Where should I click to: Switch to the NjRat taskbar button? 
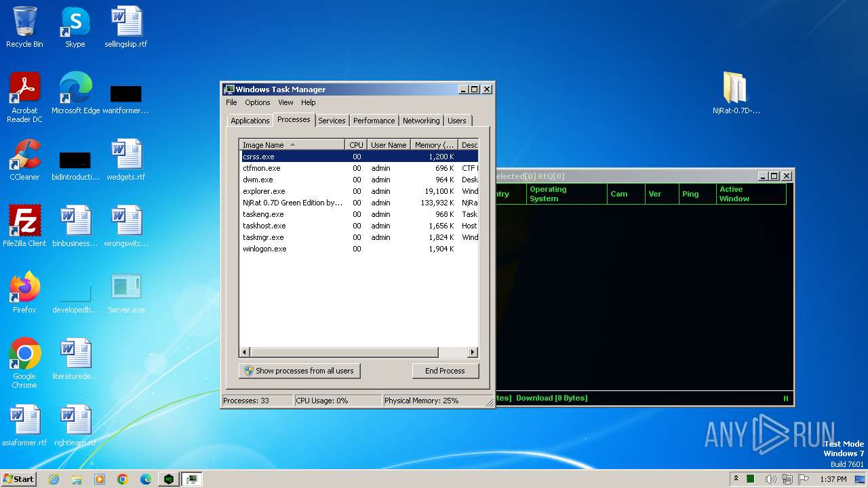click(x=169, y=479)
